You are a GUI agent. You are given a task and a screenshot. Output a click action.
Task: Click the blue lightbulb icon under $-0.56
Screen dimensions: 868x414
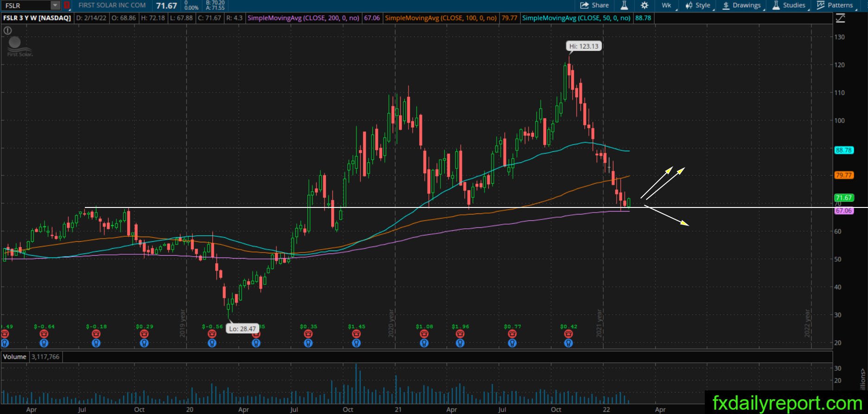(212, 343)
